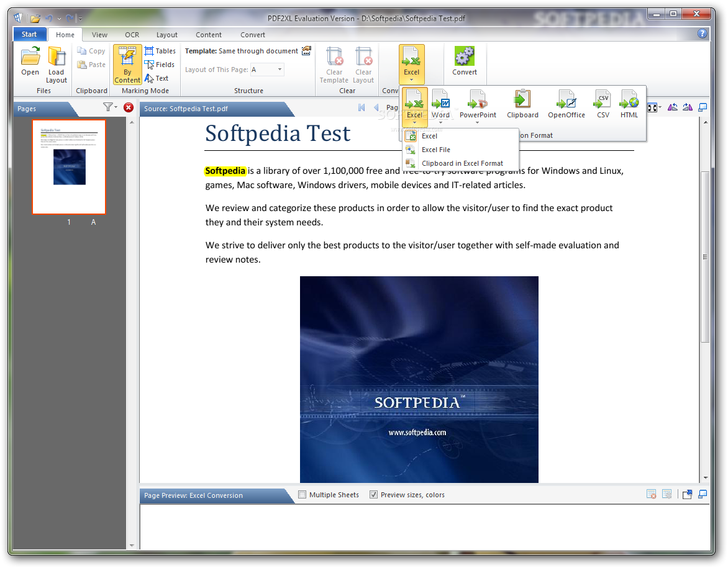Click the Clear Layout icon

[363, 65]
